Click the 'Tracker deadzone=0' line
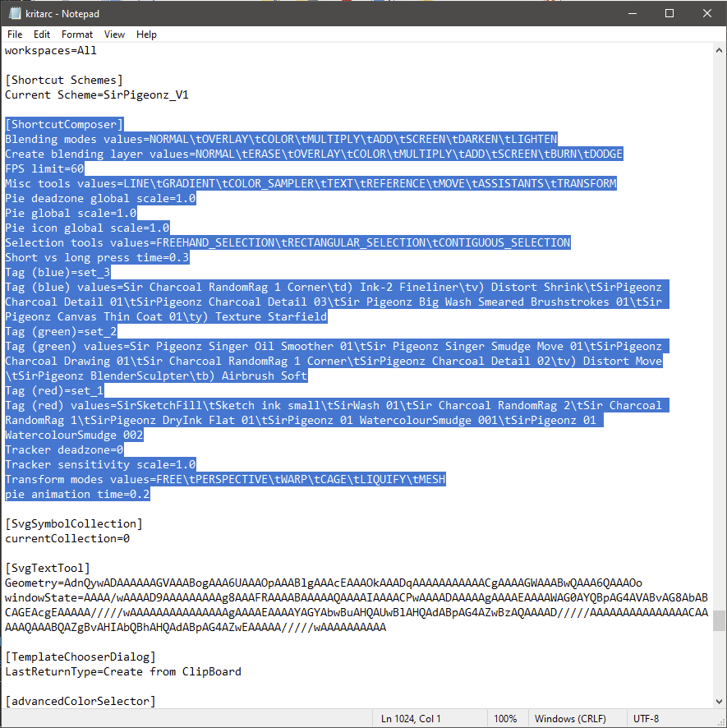Viewport: 727px width, 728px height. coord(64,450)
